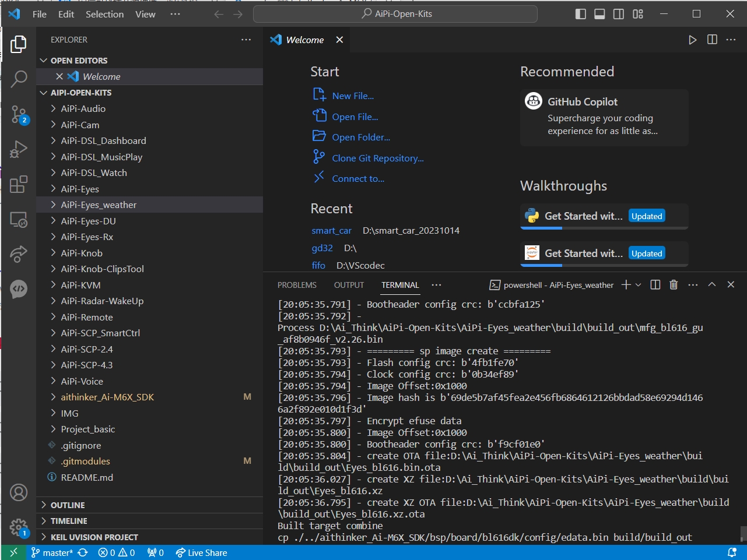This screenshot has width=747, height=560.
Task: Click Clone Git Repository... link
Action: tap(378, 158)
